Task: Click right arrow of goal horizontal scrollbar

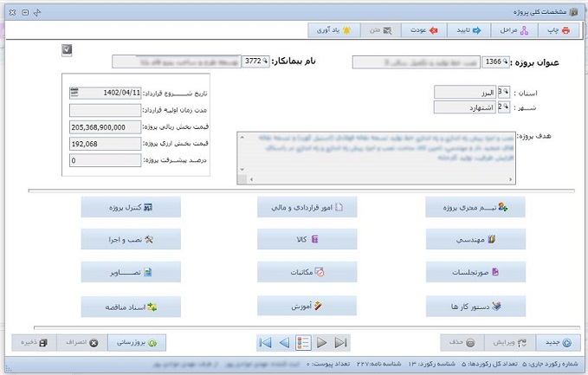Action: click(x=510, y=179)
